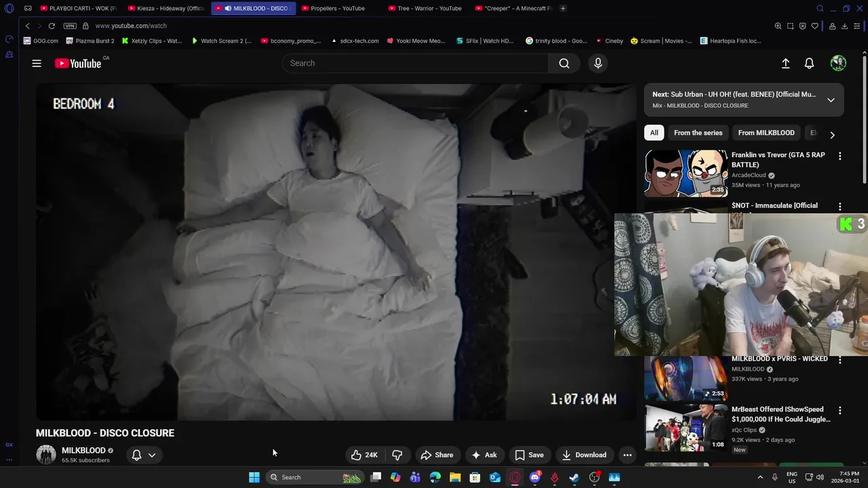Open MrBeast Offered IShowSpeed video title
Screen dimensions: 868x488
coord(781,414)
